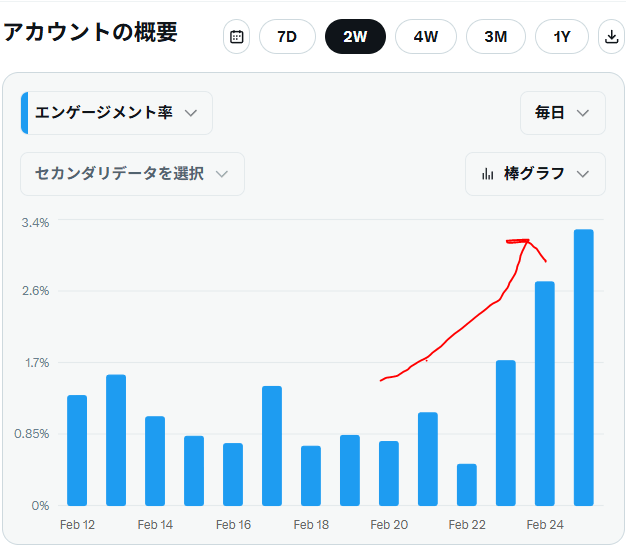Click the shortest bar at Feb 22
Viewport: 626px width, 556px height.
pos(467,485)
